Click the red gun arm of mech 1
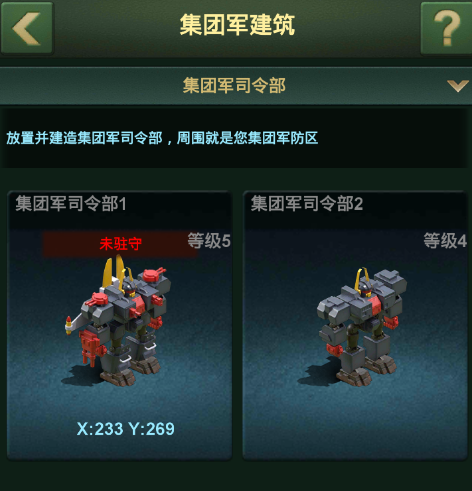Image resolution: width=472 pixels, height=491 pixels. pyautogui.click(x=91, y=347)
